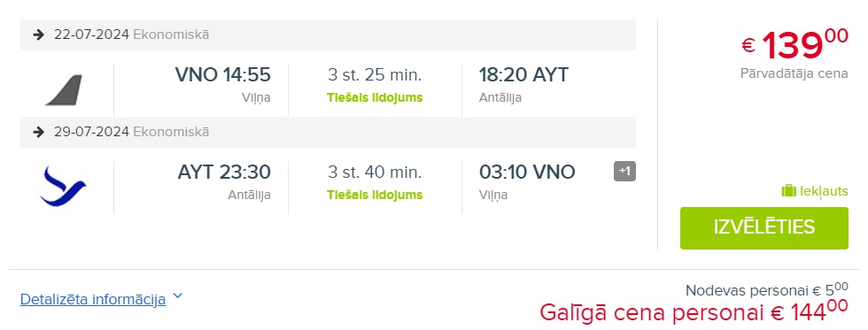Click the 29-07-2024 Ekonomiskā return header

point(328,132)
